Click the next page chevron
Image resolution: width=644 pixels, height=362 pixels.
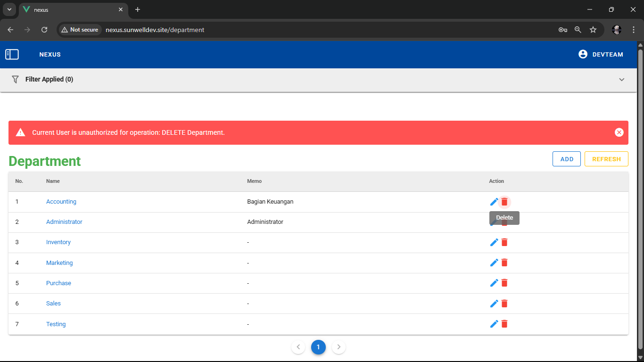(x=339, y=347)
